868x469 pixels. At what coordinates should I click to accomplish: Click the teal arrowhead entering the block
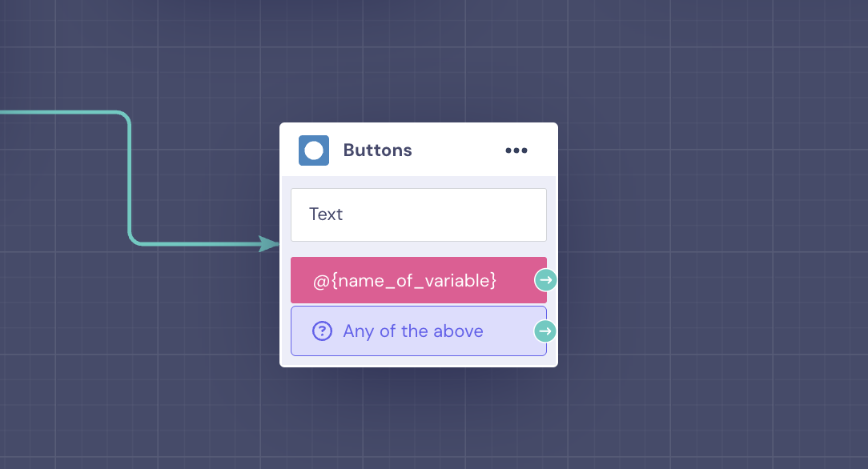pos(269,244)
